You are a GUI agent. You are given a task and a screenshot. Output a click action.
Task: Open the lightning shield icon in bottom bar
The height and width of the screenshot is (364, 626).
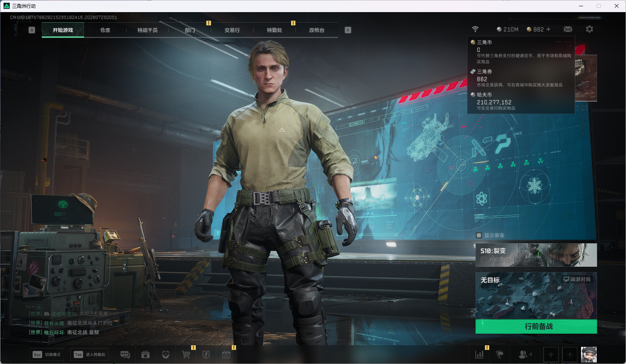pos(206,355)
